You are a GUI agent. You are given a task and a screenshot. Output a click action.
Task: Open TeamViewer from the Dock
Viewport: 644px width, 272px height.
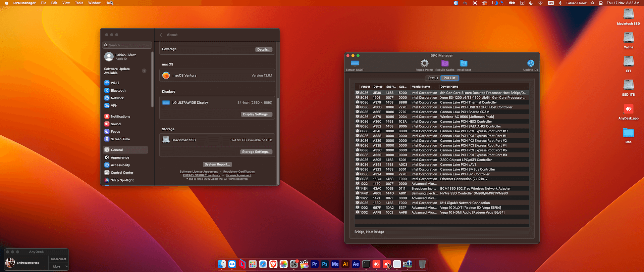(232, 264)
